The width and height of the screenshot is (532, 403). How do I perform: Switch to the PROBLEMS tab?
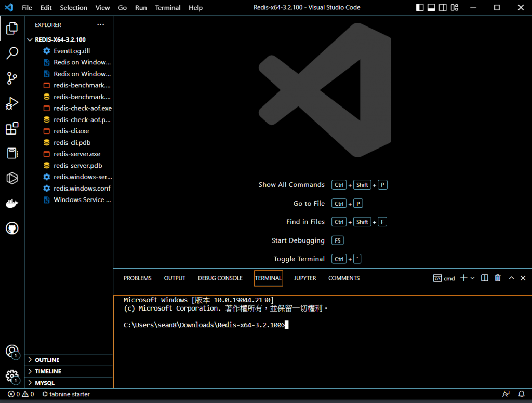click(x=137, y=278)
